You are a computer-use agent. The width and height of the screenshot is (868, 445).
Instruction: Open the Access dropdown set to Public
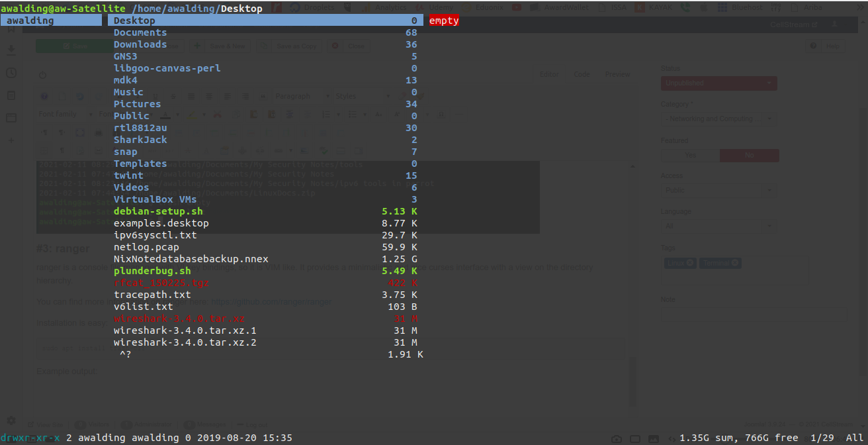(718, 190)
